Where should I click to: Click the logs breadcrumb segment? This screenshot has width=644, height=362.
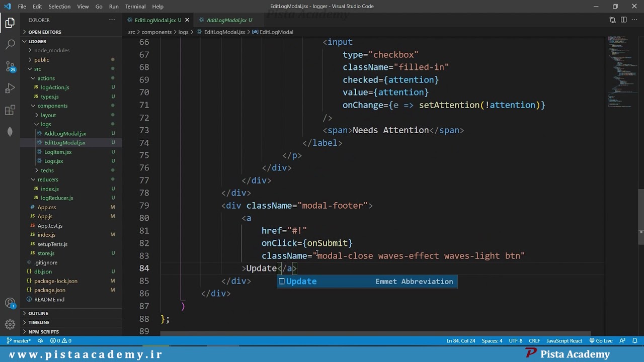(183, 32)
